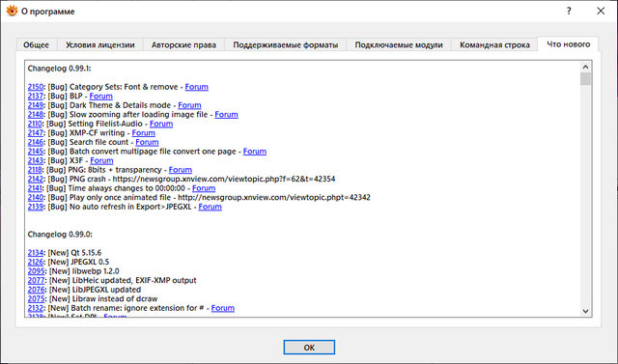Open issue link 2126 for JPEGXL 0.5
The image size is (618, 364).
point(36,262)
